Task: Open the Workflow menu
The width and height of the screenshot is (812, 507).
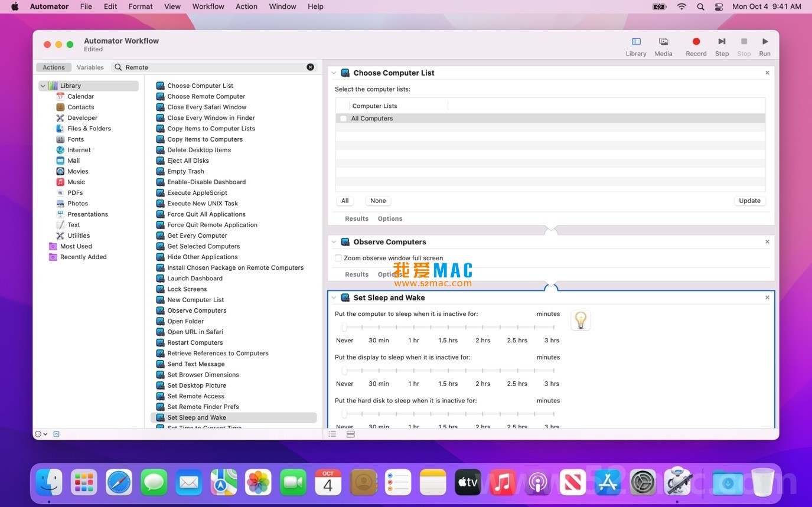Action: 208,6
